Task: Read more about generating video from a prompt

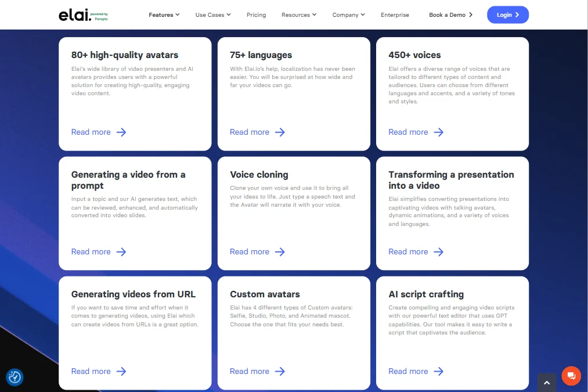Action: click(x=99, y=251)
